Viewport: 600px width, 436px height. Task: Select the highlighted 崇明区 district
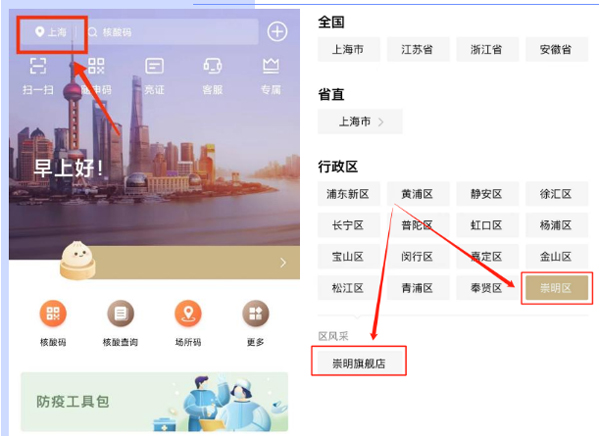coord(557,288)
